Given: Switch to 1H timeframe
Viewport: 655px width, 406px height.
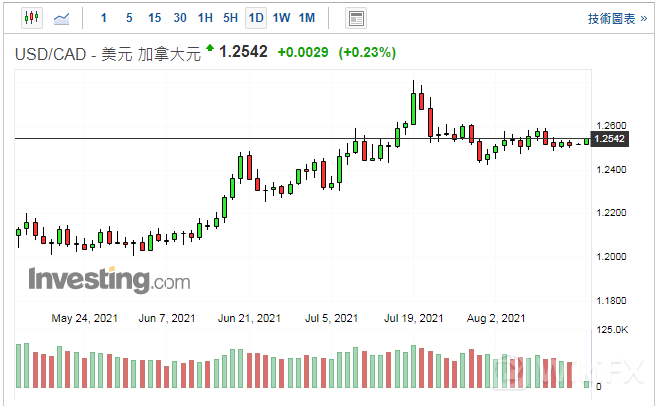Looking at the screenshot, I should pos(205,18).
